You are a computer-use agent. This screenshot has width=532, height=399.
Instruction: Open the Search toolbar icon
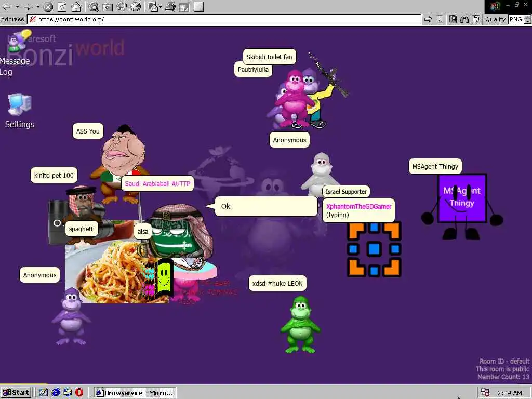pos(94,6)
